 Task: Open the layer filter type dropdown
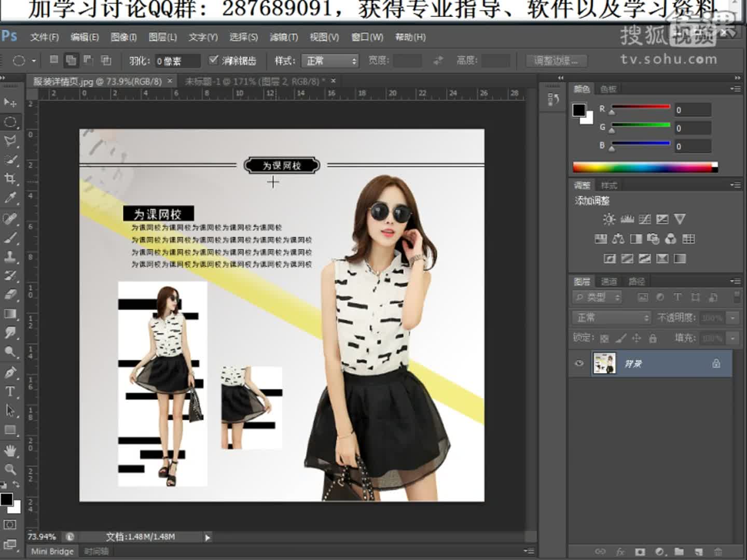(x=598, y=297)
